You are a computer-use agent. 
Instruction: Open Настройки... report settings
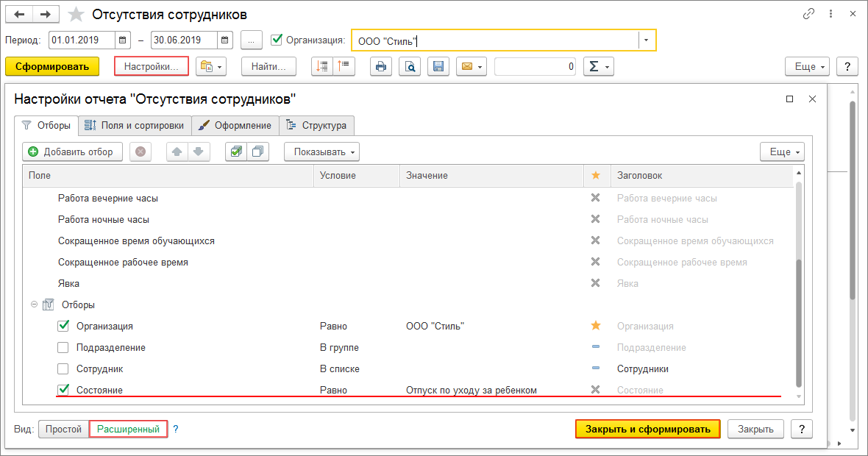[x=151, y=66]
